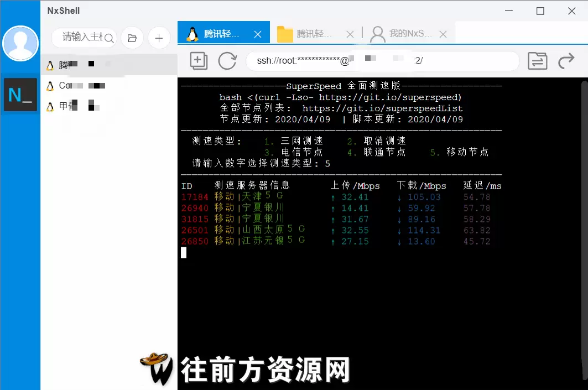
Task: Click the 114.31 download value
Action: [x=424, y=230]
